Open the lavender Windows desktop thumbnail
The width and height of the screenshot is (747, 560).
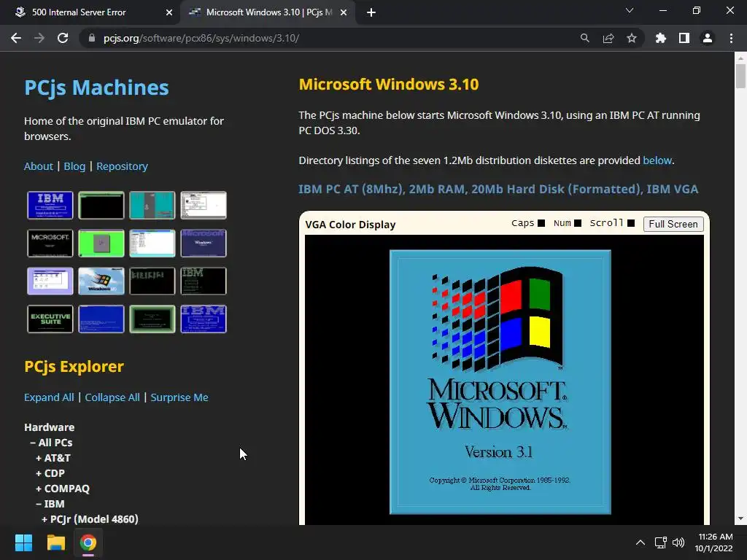tap(50, 281)
